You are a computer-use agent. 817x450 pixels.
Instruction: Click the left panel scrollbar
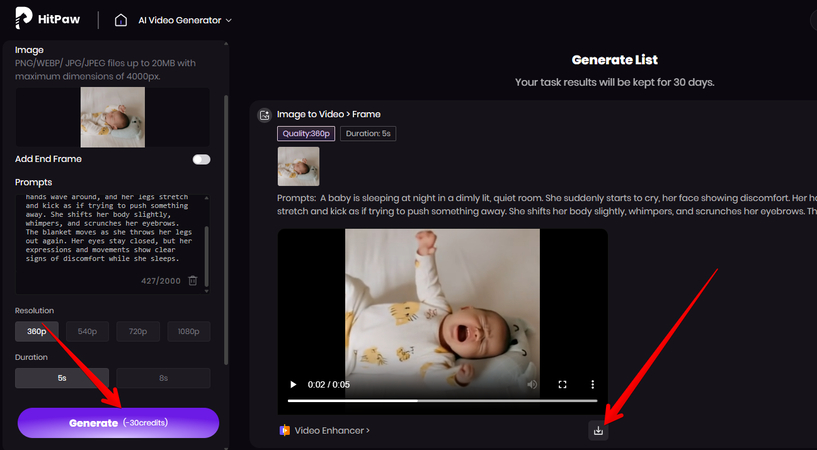click(x=226, y=229)
